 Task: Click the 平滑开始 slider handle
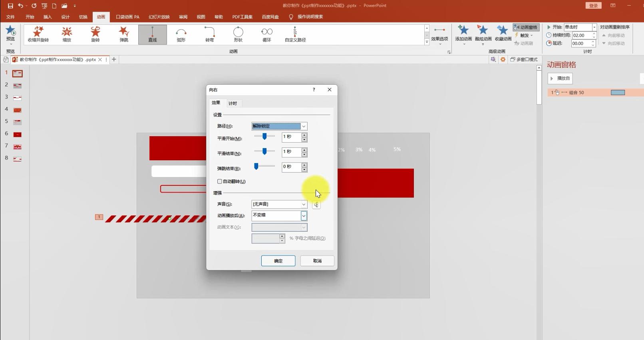click(x=264, y=137)
